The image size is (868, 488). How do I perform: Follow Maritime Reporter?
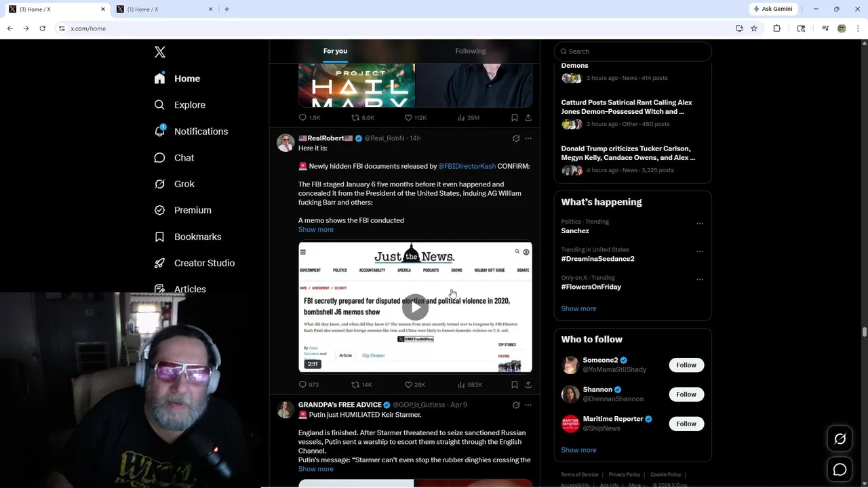point(686,424)
